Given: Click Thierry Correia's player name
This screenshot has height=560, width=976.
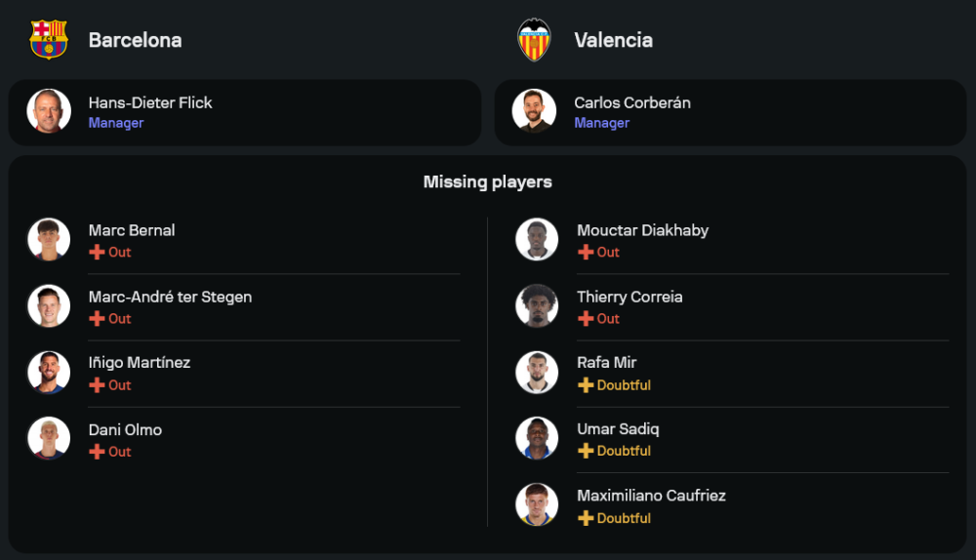Looking at the screenshot, I should pyautogui.click(x=630, y=297).
